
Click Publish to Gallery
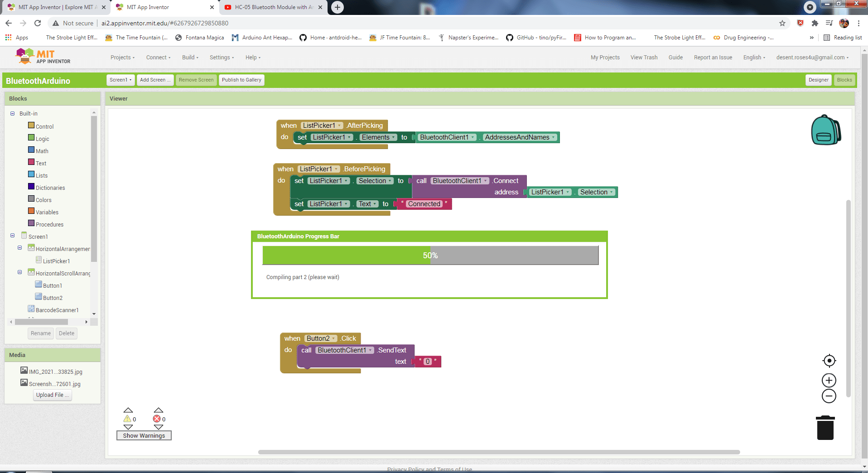click(241, 80)
